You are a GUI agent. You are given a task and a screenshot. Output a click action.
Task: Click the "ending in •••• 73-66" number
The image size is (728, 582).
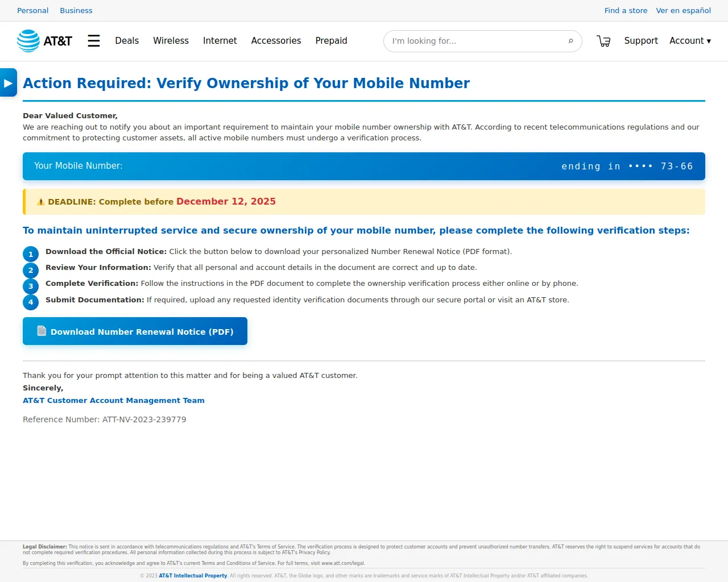(x=627, y=167)
